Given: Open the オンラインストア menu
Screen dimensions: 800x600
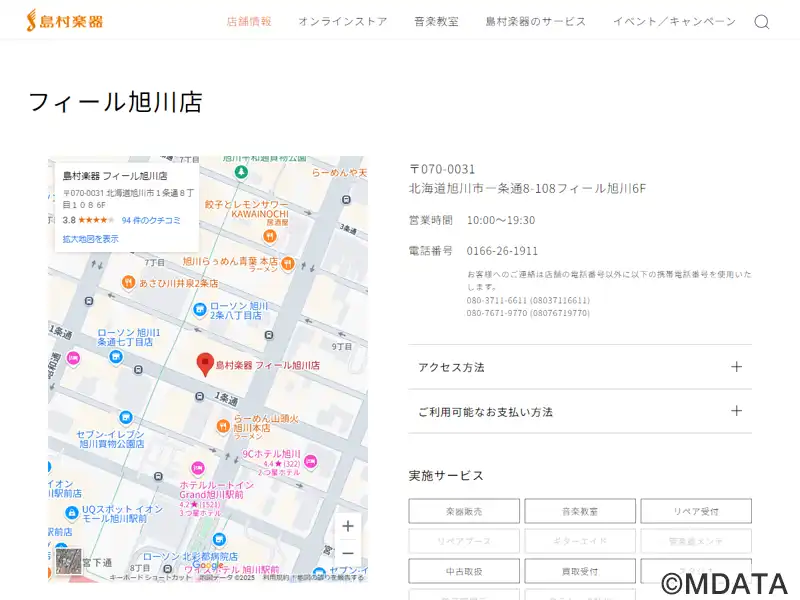Looking at the screenshot, I should tap(343, 21).
